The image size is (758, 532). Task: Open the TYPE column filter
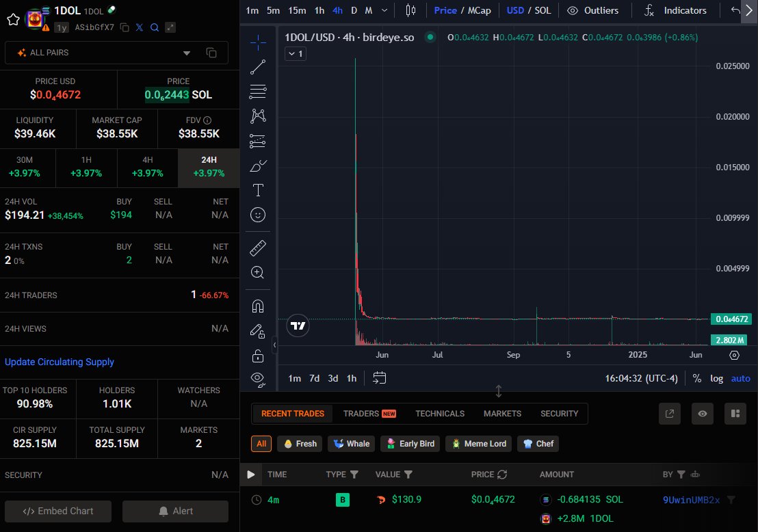click(354, 475)
